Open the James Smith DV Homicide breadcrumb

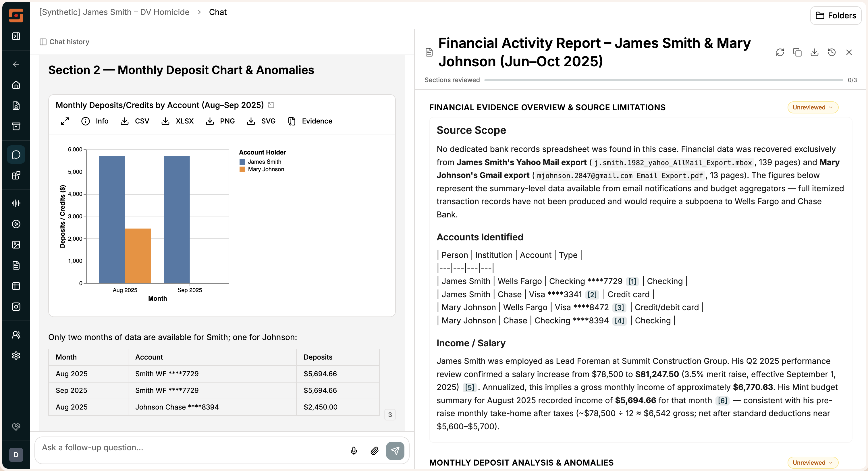click(114, 12)
